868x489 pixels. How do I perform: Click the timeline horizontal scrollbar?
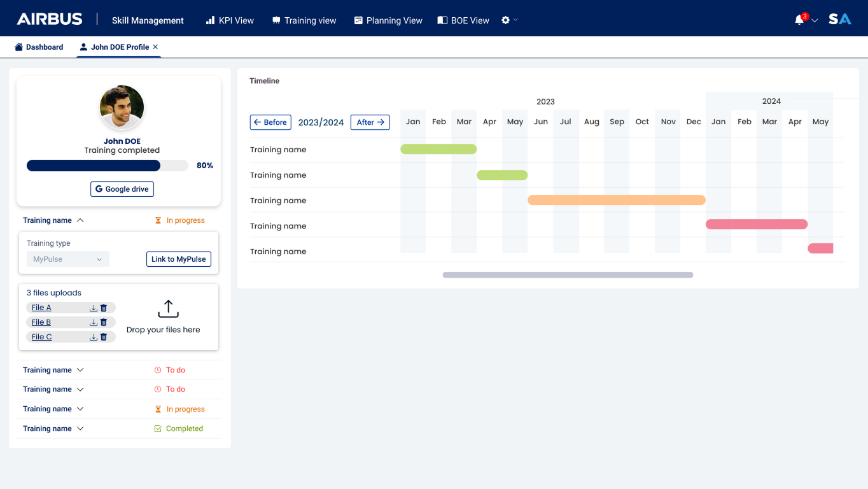click(x=568, y=275)
